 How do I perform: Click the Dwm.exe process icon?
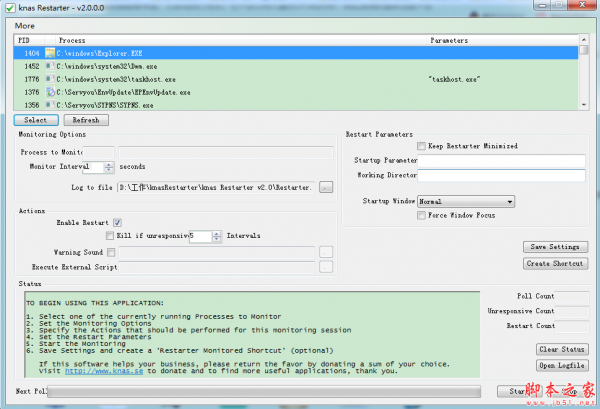(50, 64)
